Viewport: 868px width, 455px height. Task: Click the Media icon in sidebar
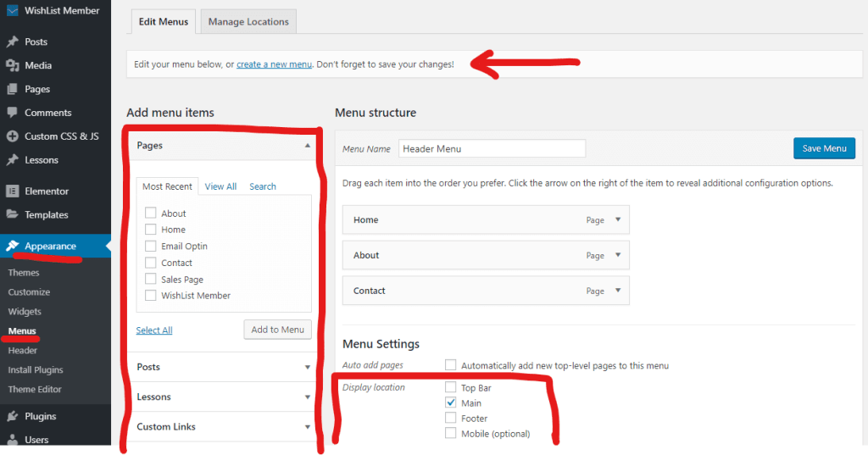tap(12, 65)
